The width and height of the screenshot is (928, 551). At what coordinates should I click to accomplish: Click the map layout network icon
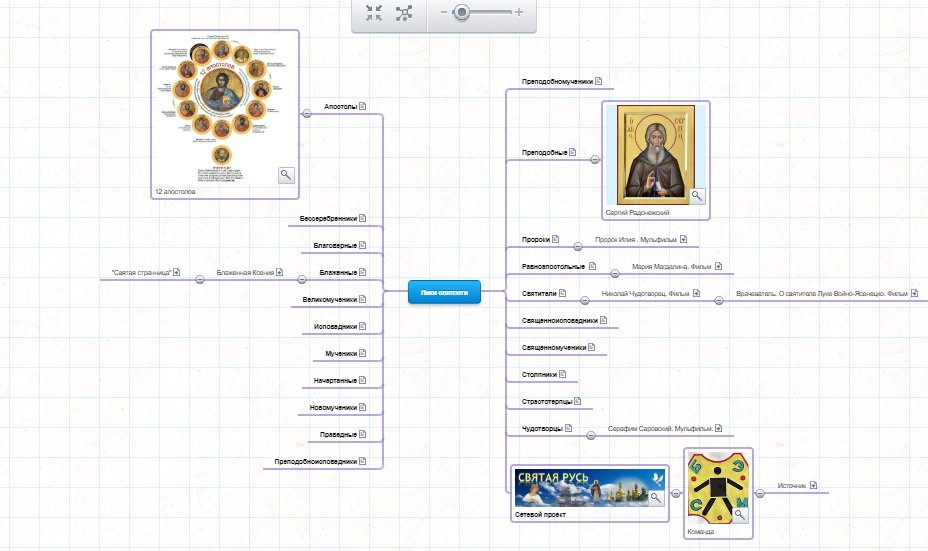404,13
